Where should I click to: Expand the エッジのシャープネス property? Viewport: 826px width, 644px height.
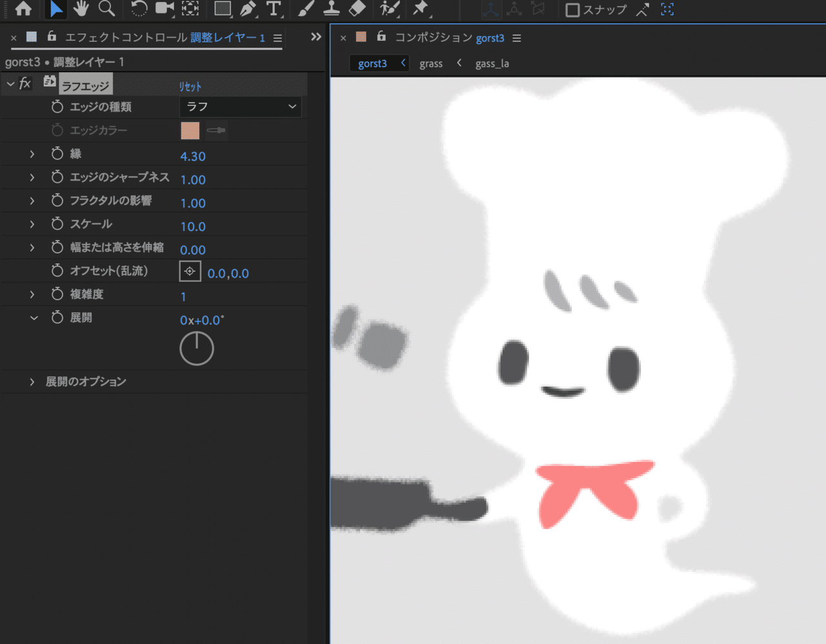[x=32, y=177]
